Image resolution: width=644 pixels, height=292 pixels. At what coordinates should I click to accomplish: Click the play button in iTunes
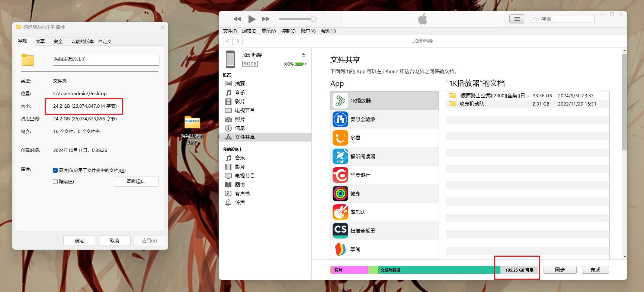[x=251, y=19]
